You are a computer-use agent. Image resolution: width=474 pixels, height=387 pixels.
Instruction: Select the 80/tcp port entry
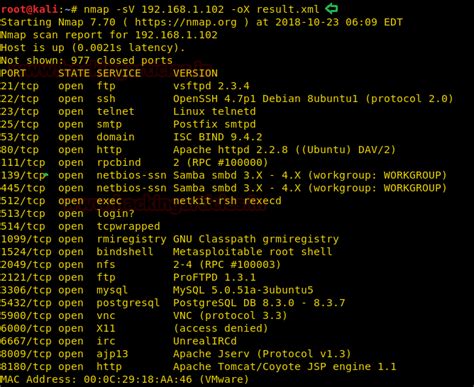[x=20, y=150]
